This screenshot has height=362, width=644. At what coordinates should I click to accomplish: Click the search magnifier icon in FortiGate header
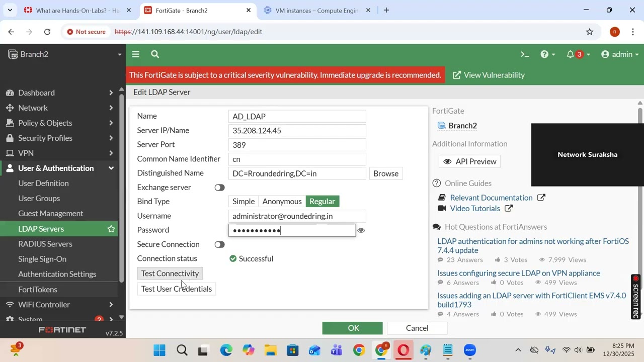(x=155, y=54)
